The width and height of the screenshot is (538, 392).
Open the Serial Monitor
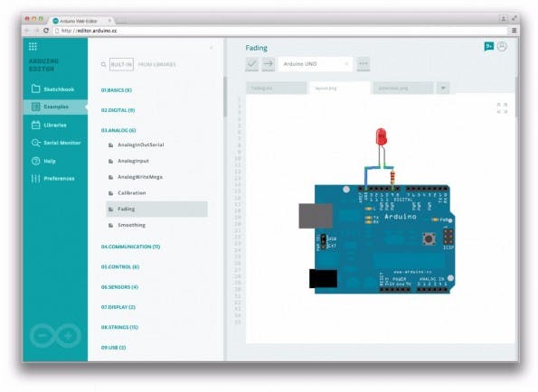(56, 143)
